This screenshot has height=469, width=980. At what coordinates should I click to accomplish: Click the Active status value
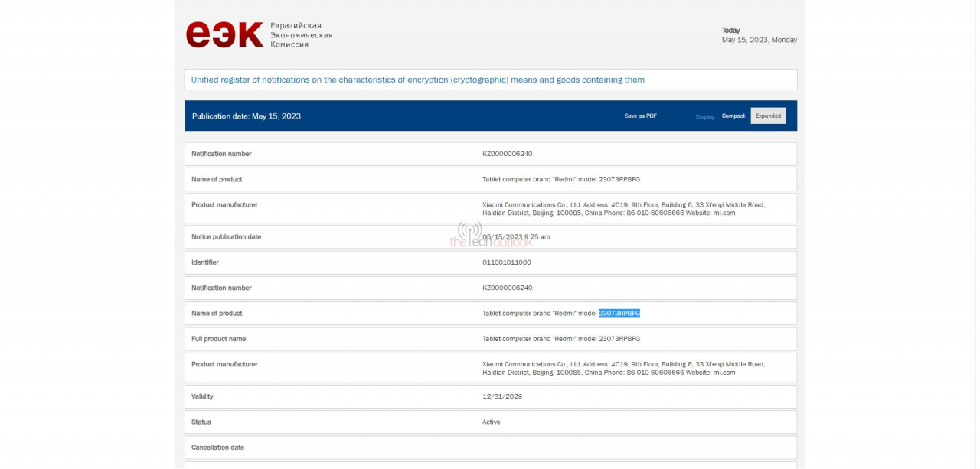491,422
